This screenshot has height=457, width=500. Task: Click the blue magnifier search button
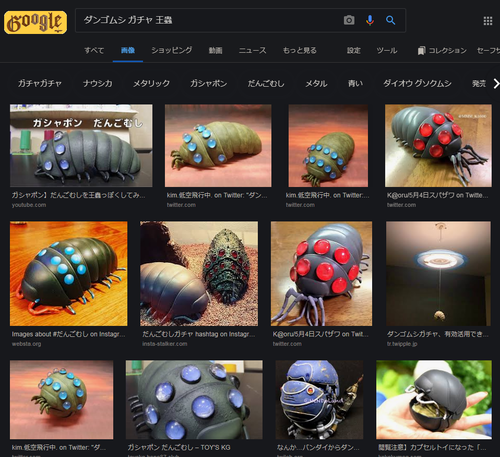point(390,20)
